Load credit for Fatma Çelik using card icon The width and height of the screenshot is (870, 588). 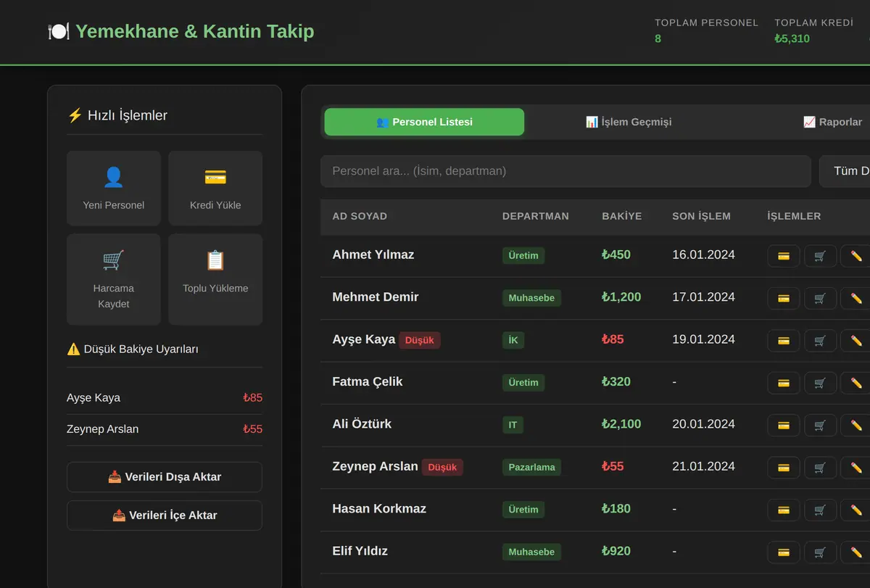tap(784, 383)
